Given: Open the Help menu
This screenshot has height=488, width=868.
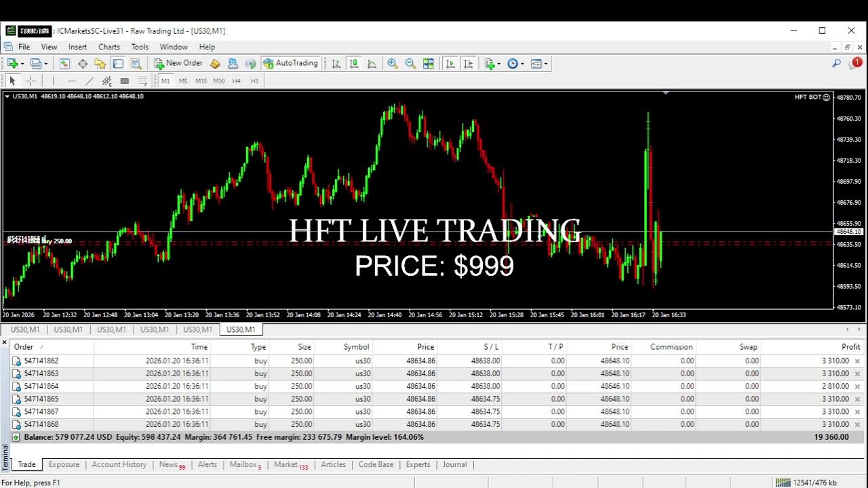Looking at the screenshot, I should [x=207, y=47].
